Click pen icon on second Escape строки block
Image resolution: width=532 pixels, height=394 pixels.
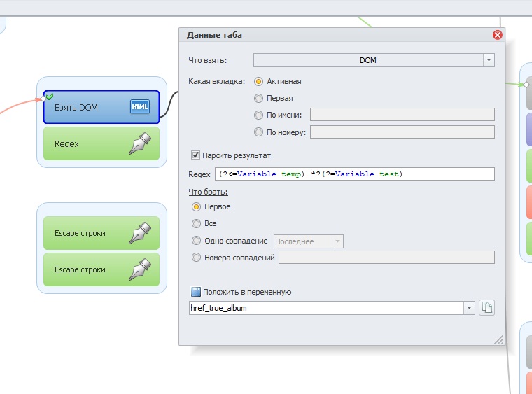click(140, 269)
